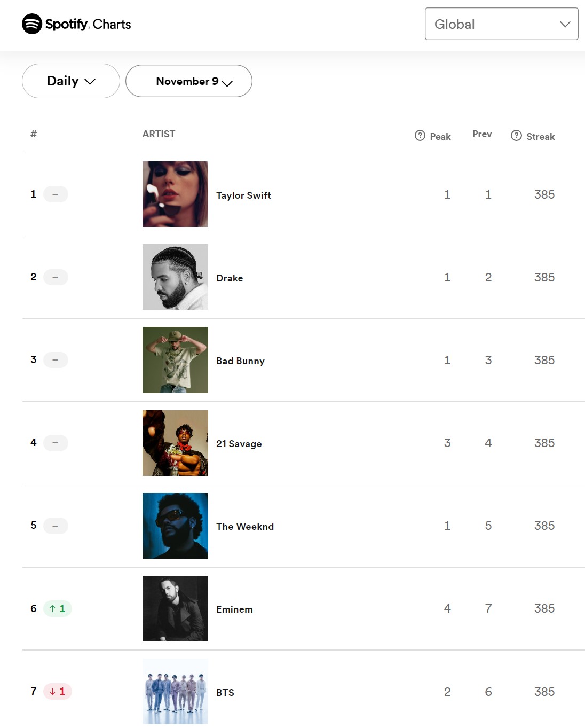The image size is (585, 728).
Task: Click The Weeknd's no-change rank badge
Action: [x=56, y=526]
